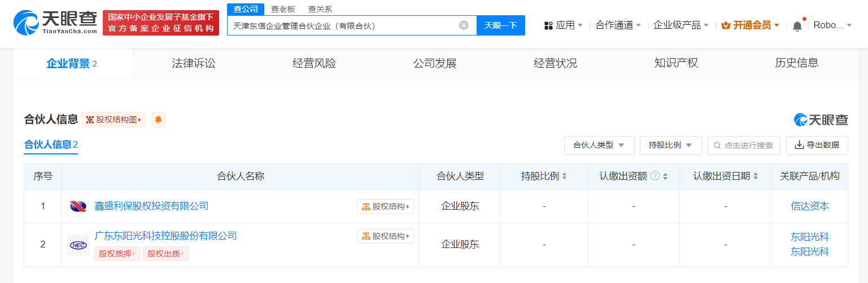This screenshot has width=868, height=283.
Task: Click the 股权质押 tag
Action: coord(117,254)
